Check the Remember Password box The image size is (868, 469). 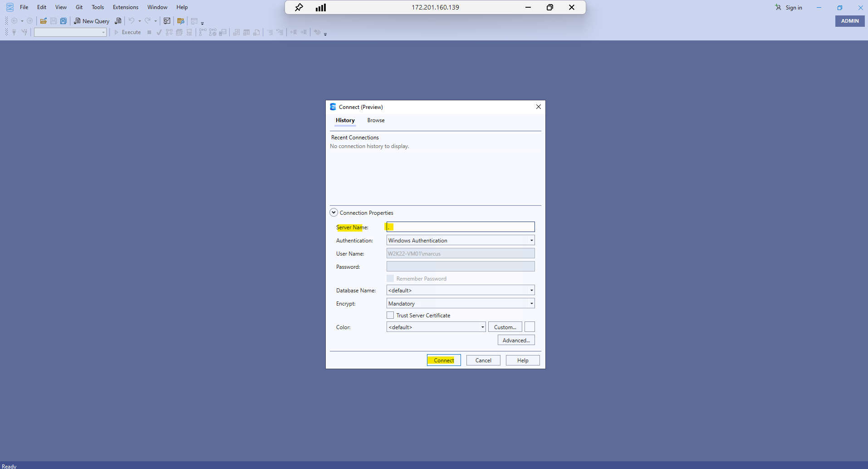(x=390, y=278)
